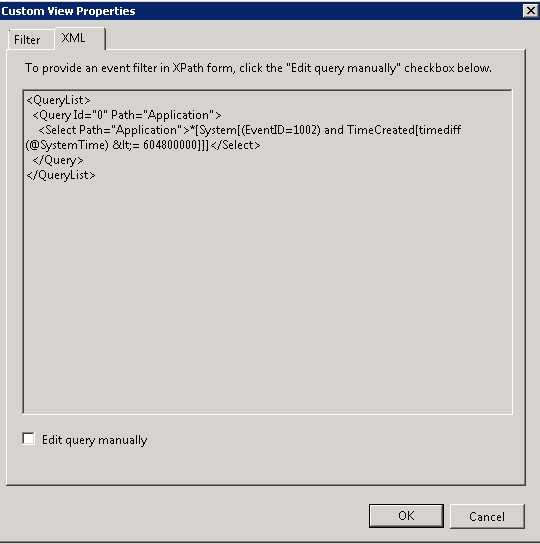Confirm the dialog with OK
Viewport: 540px width, 544px height.
pos(406,516)
